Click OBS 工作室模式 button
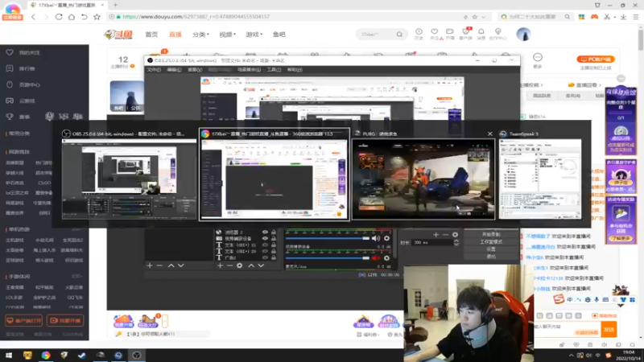644x362 pixels. tap(491, 242)
